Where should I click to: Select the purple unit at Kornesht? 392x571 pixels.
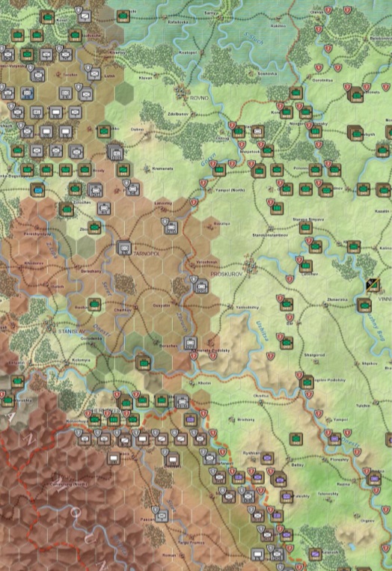click(315, 554)
